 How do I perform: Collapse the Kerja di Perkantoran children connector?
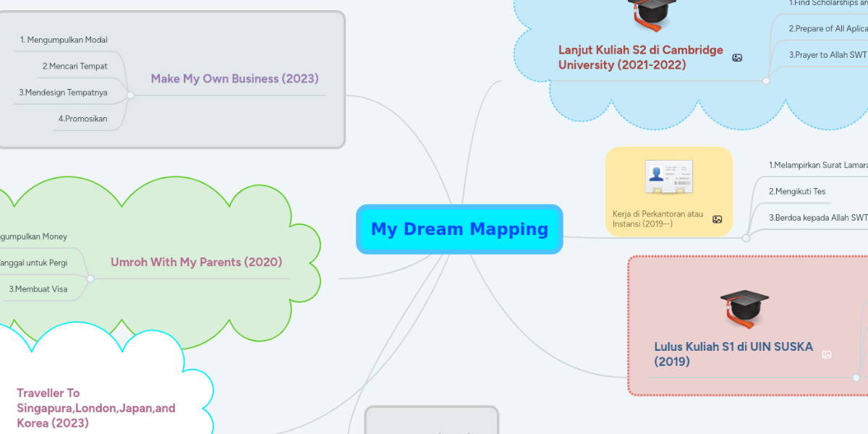click(x=746, y=237)
